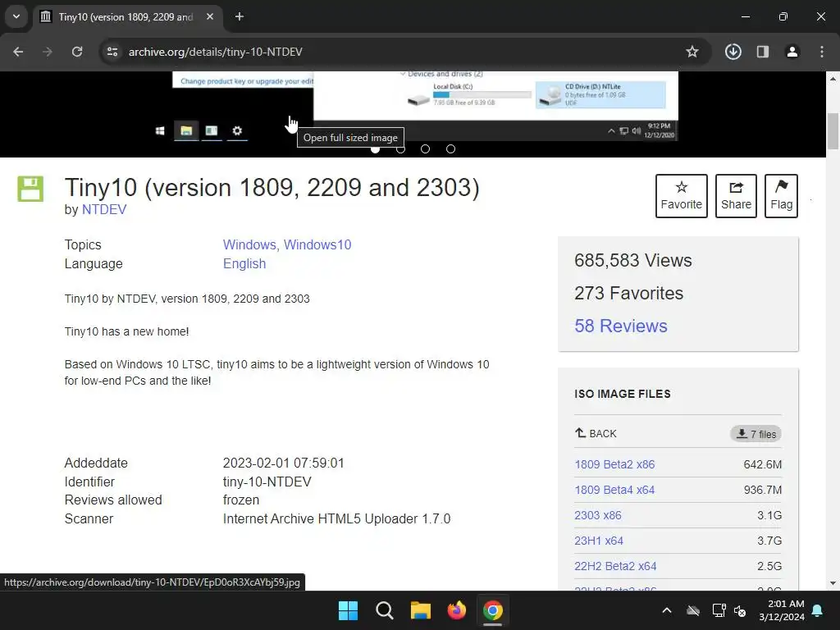The image size is (840, 630).
Task: Click the muted volume tray icon
Action: (740, 610)
